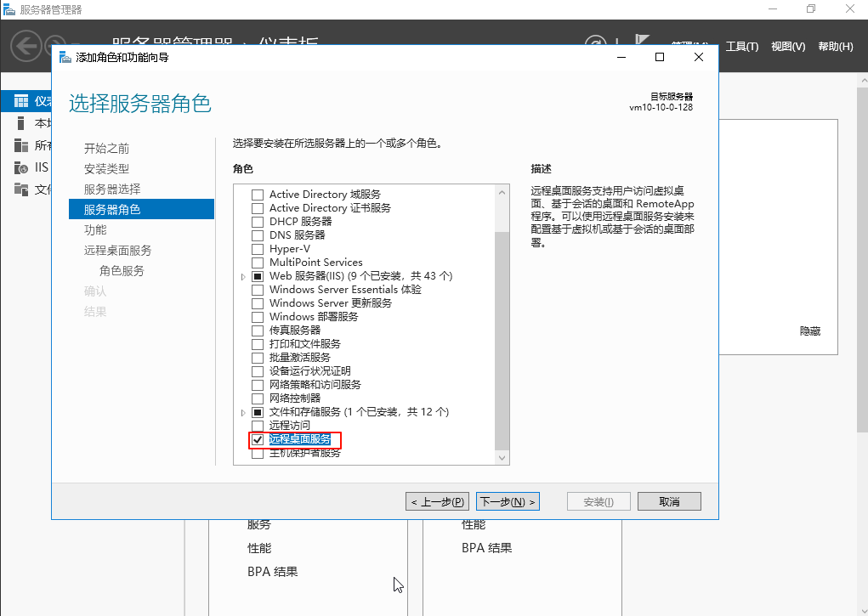The width and height of the screenshot is (868, 616).
Task: Click dashboard icon in Server Manager sidebar
Action: [21, 101]
